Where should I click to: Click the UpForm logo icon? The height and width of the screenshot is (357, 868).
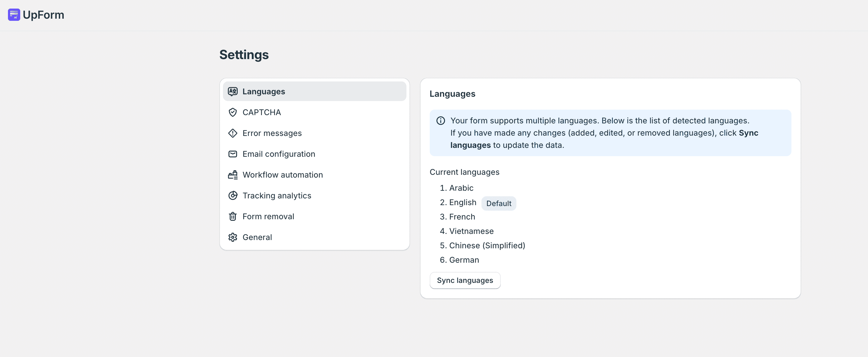14,15
